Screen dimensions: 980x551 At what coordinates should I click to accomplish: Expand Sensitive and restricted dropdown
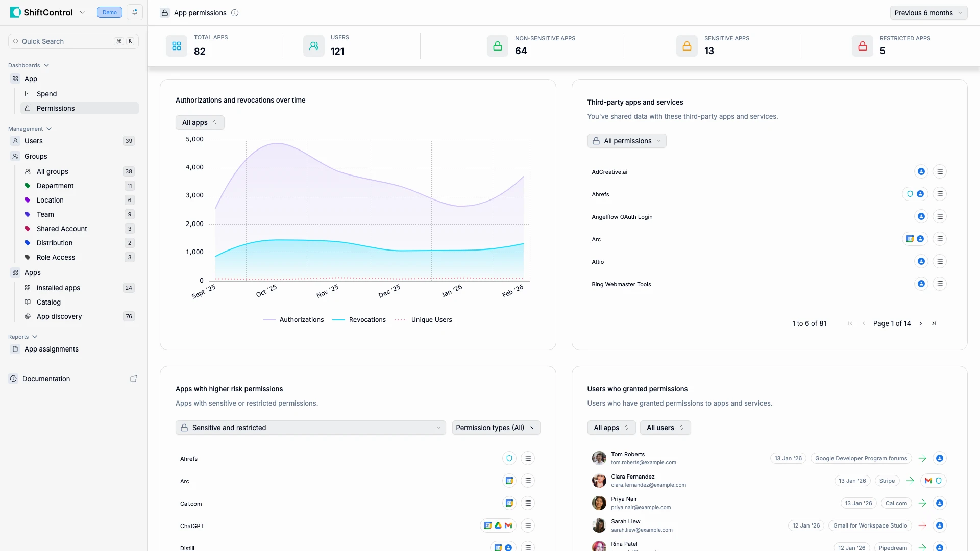(310, 428)
